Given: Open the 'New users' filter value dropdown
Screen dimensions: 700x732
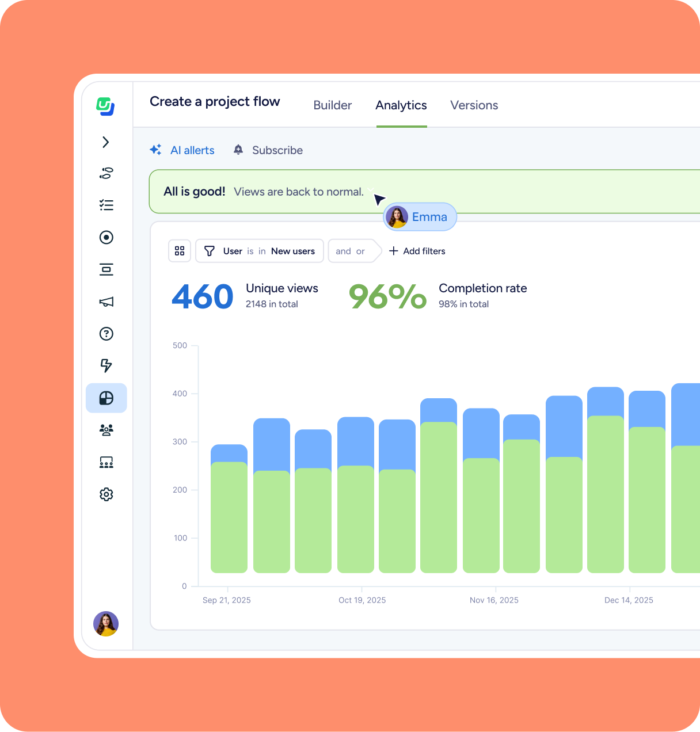Looking at the screenshot, I should 293,251.
